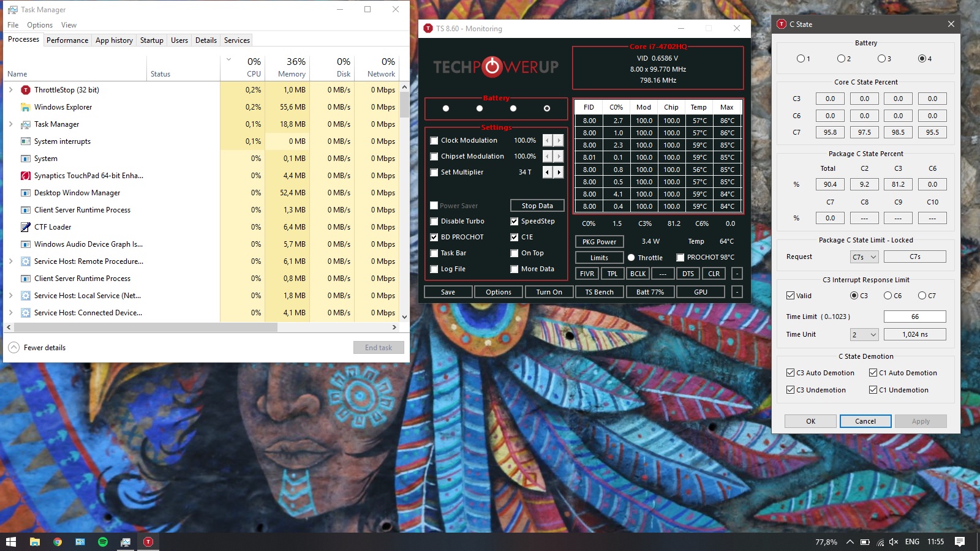Click the System interrupts process icon

[26, 141]
